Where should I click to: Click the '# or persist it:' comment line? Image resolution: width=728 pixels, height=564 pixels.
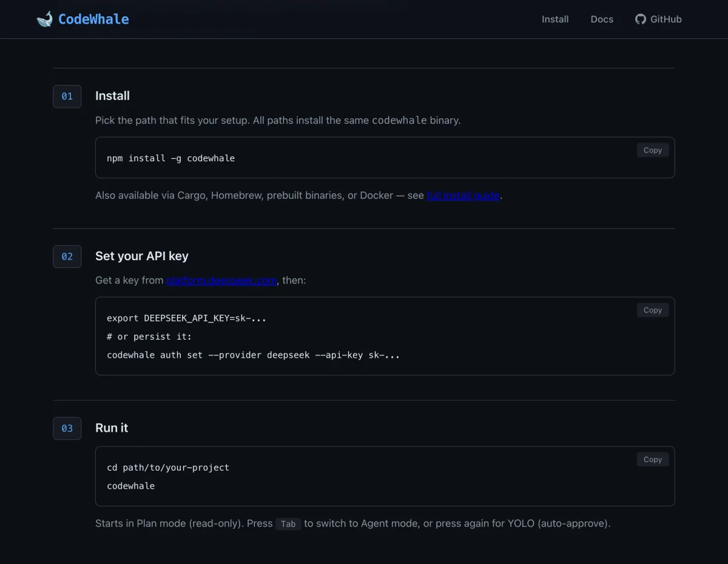point(149,337)
